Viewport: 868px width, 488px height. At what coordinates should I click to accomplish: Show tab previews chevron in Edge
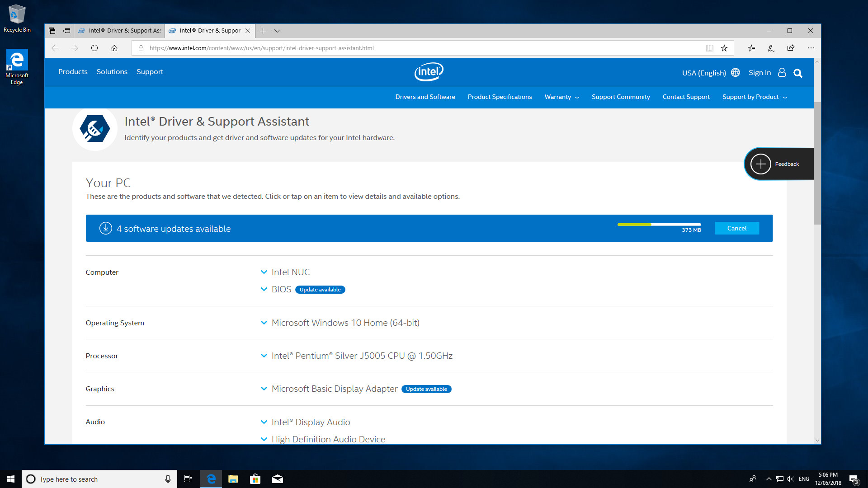pos(278,31)
